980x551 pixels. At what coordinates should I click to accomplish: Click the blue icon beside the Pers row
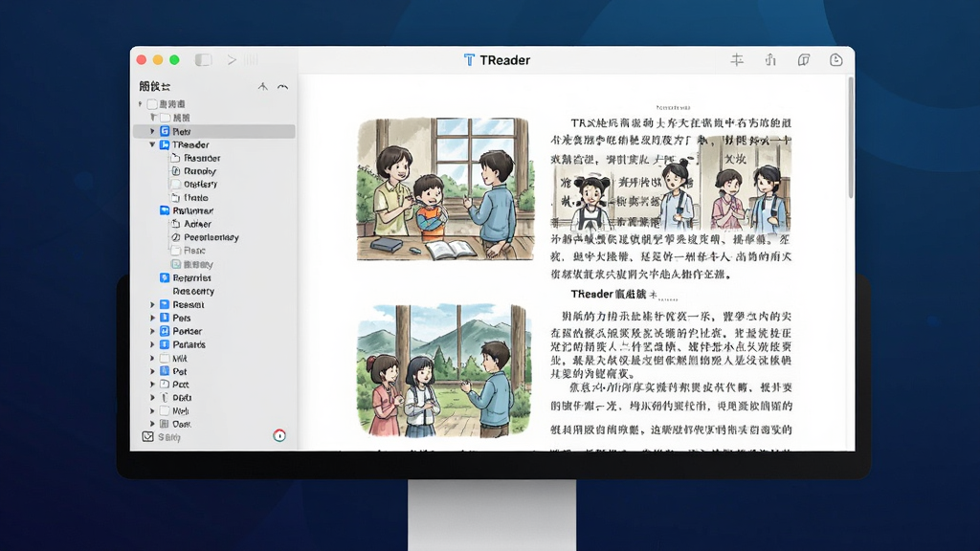(x=165, y=318)
